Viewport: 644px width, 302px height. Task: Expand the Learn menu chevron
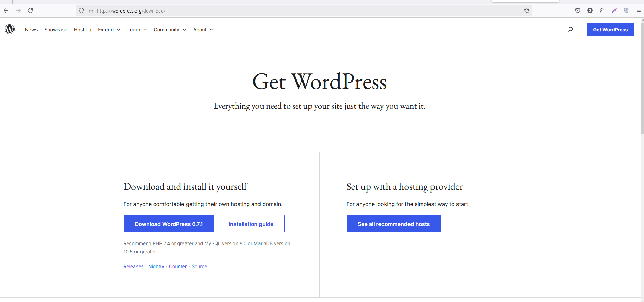145,30
